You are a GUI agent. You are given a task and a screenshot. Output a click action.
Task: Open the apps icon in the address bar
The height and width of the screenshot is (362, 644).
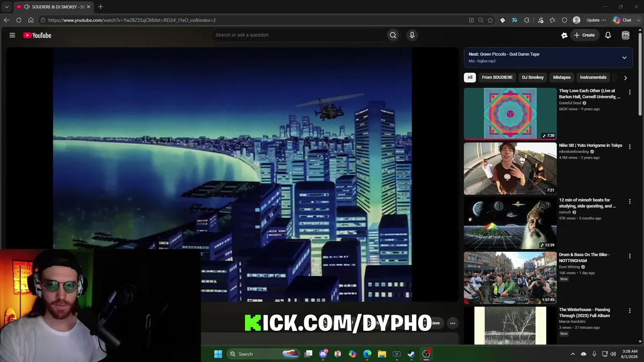coord(471,20)
